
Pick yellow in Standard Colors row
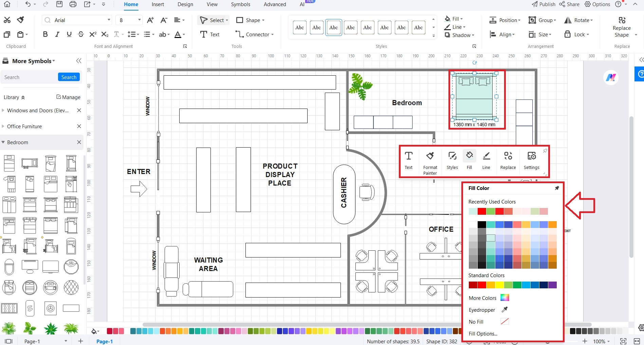499,285
